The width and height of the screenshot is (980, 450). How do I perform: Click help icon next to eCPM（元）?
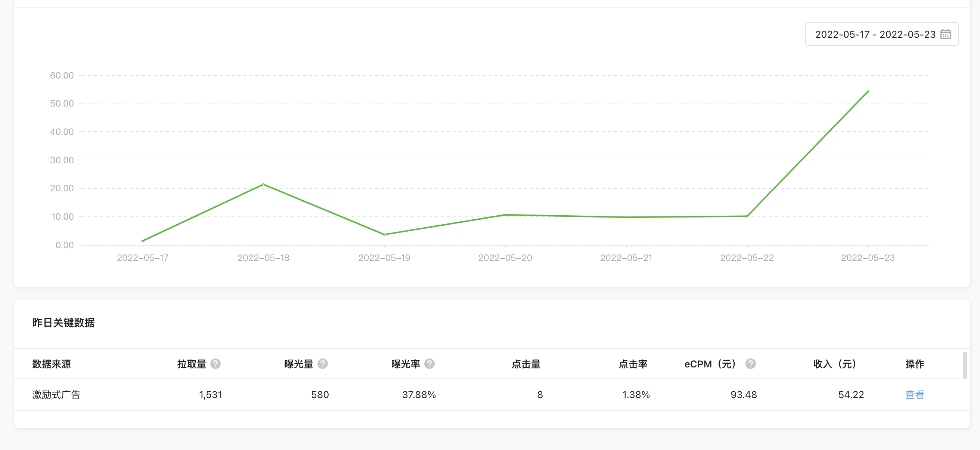[750, 364]
